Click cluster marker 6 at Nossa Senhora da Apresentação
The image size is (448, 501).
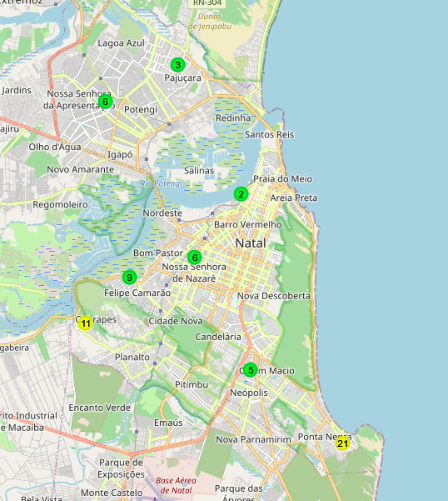(105, 102)
